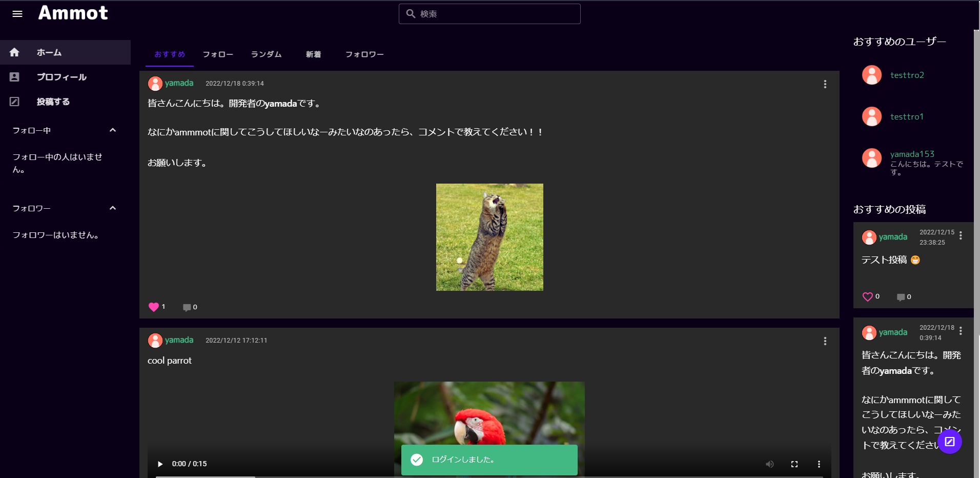Click the 検索 search input field

point(489,14)
